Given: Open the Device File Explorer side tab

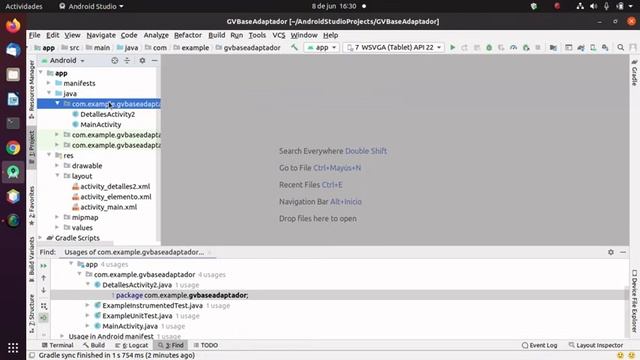Looking at the screenshot, I should (634, 300).
